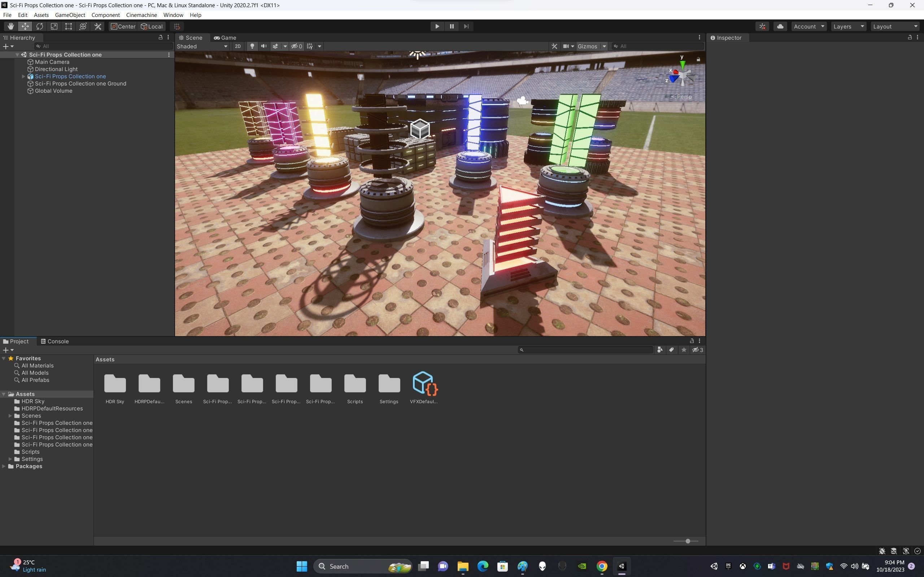Image resolution: width=924 pixels, height=577 pixels.
Task: Switch to the Console tab
Action: coord(55,341)
